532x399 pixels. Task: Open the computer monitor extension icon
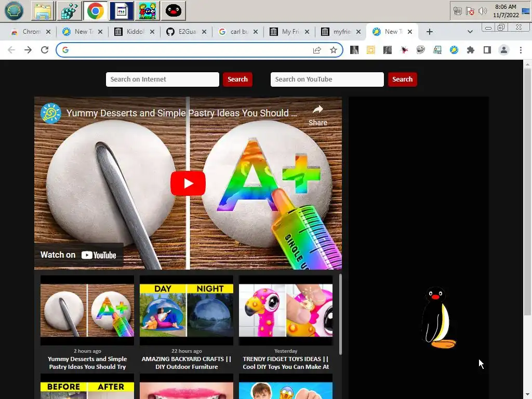point(437,50)
